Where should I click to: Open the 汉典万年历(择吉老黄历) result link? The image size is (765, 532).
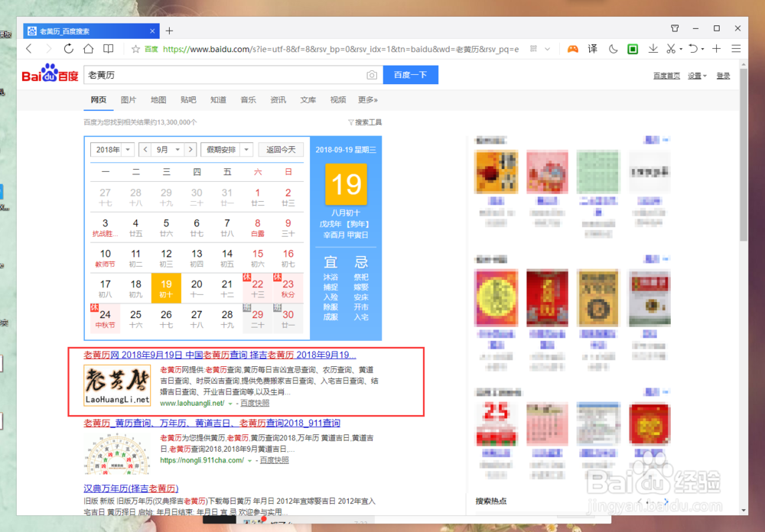(131, 488)
